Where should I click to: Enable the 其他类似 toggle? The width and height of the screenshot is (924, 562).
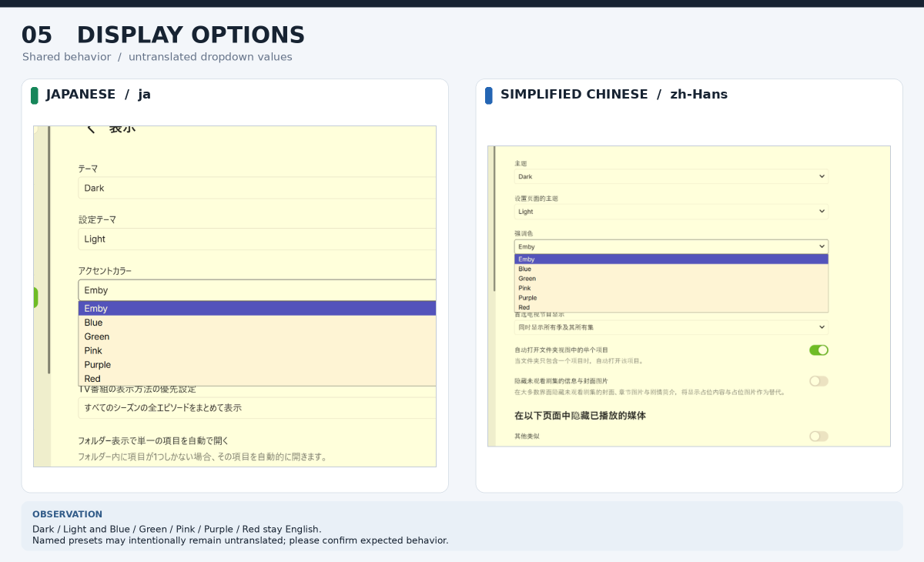coord(819,437)
